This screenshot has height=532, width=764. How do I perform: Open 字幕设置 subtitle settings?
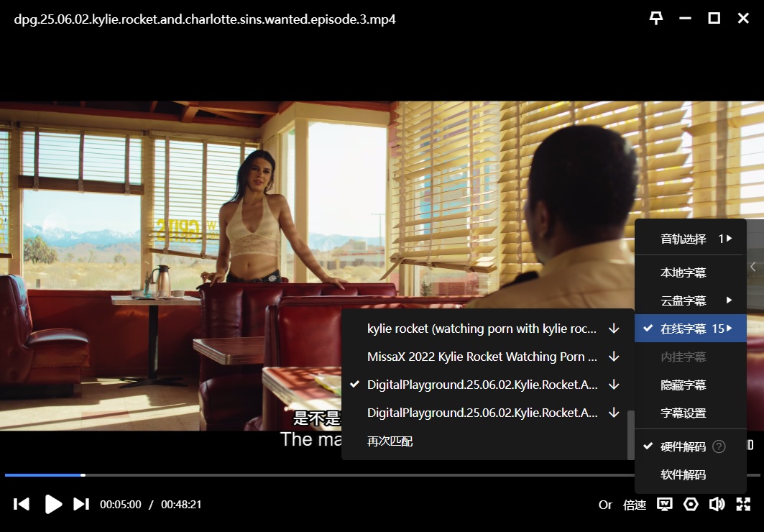[x=683, y=413]
